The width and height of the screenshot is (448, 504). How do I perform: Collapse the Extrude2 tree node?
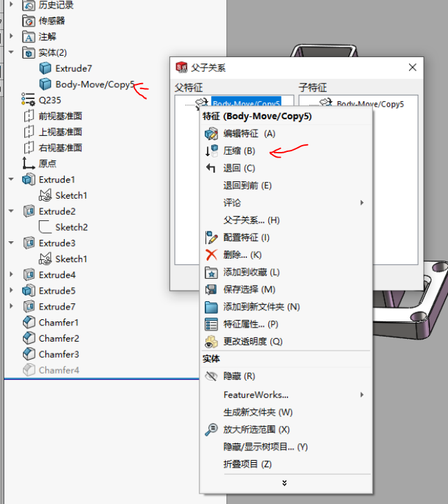pyautogui.click(x=11, y=211)
